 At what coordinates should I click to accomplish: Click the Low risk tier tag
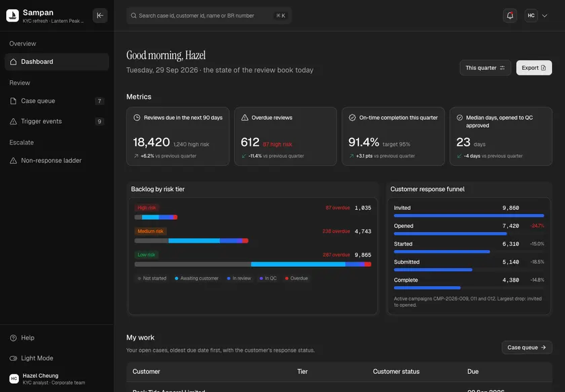point(147,254)
